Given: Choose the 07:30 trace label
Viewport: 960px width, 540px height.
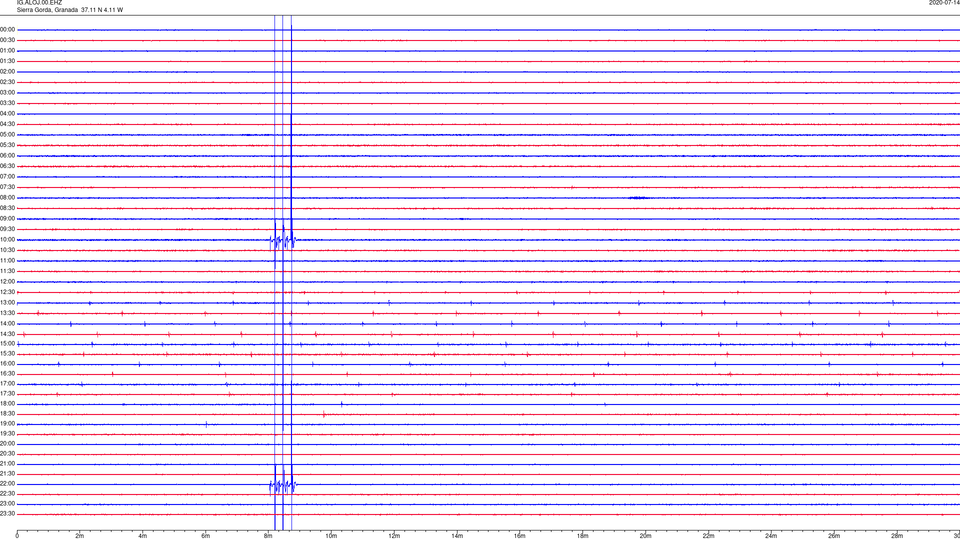Looking at the screenshot, I should click(x=8, y=187).
